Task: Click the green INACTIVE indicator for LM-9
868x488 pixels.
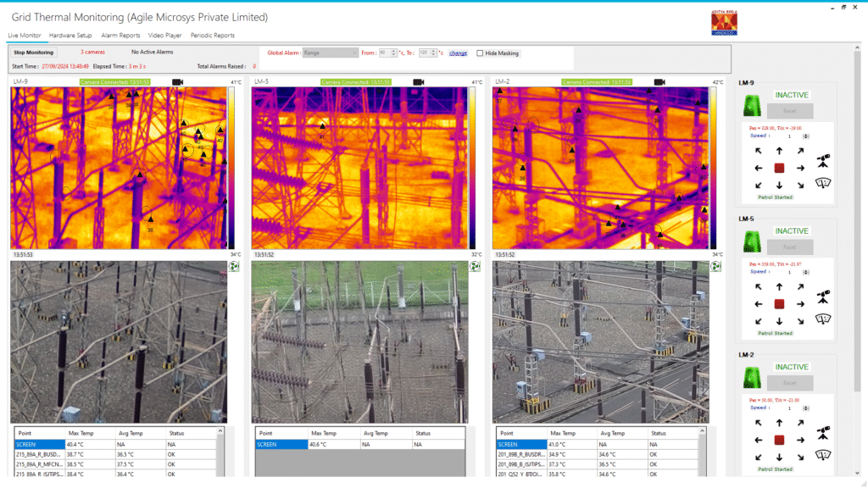Action: [791, 94]
